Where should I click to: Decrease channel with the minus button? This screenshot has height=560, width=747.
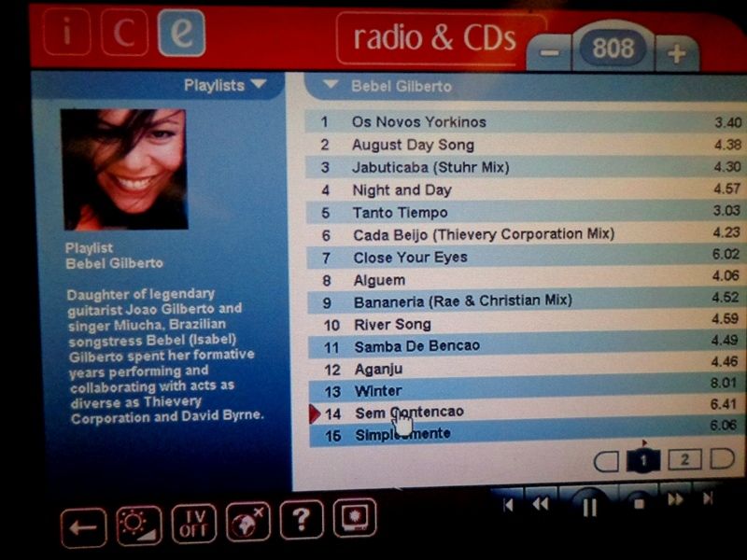point(549,52)
